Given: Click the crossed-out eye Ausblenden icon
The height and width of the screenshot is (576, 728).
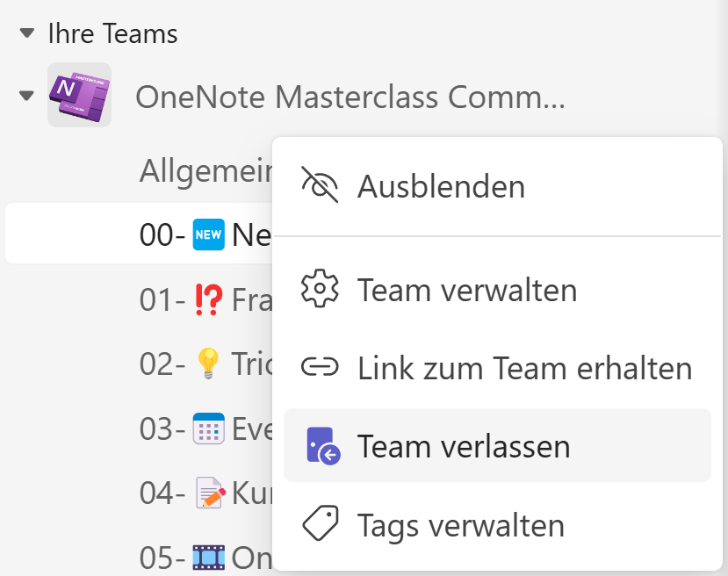Looking at the screenshot, I should (320, 184).
